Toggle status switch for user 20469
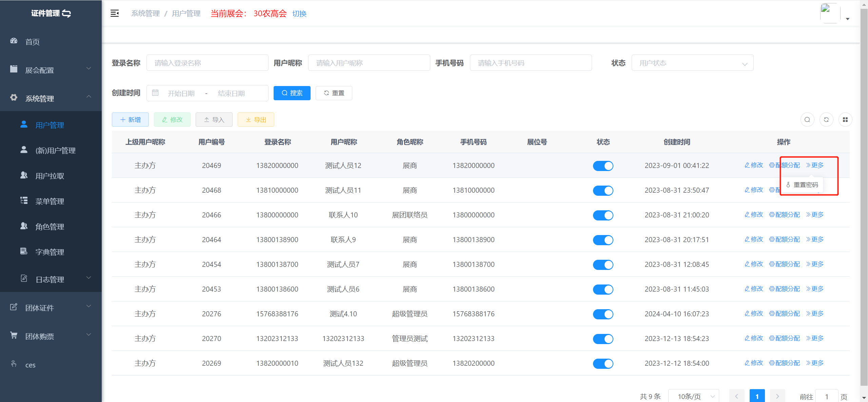Viewport: 868px width, 402px height. click(x=603, y=166)
